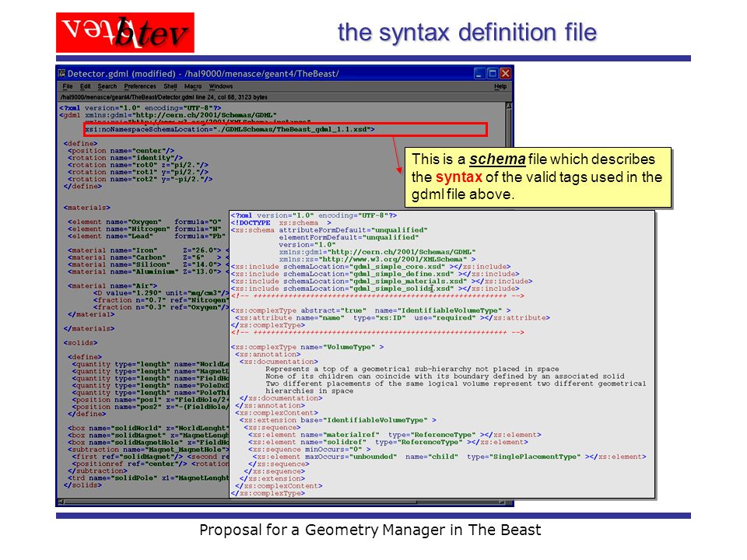Click the xs:extension base line

tap(338, 420)
